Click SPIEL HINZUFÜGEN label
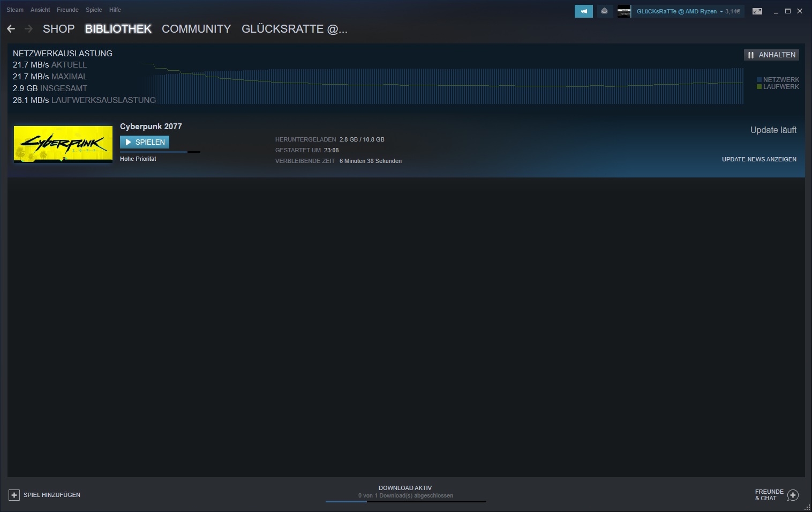The image size is (812, 512). (x=52, y=495)
